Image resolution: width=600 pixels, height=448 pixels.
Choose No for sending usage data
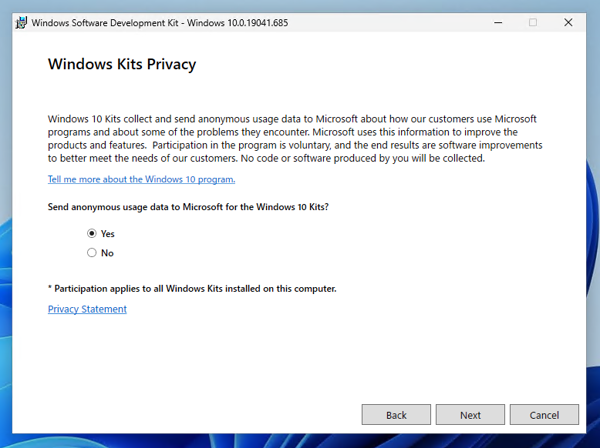coord(91,253)
